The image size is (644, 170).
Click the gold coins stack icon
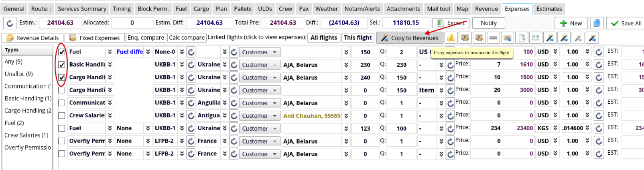[x=451, y=38]
